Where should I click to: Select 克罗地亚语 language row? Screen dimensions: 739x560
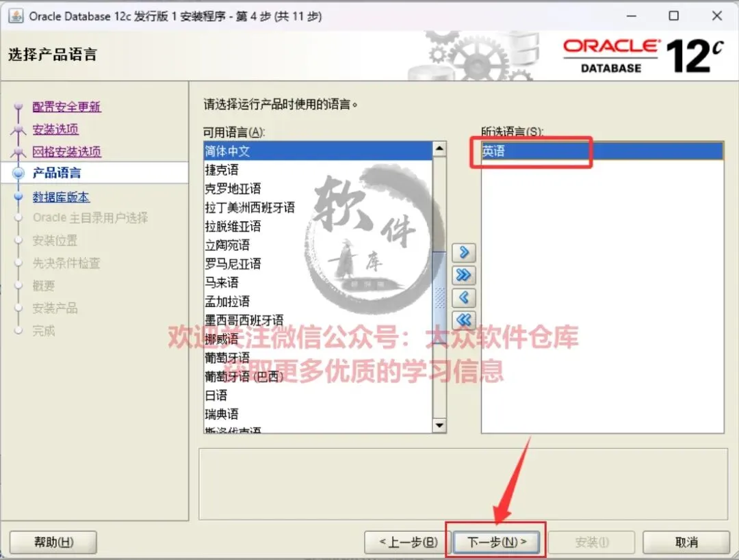318,189
